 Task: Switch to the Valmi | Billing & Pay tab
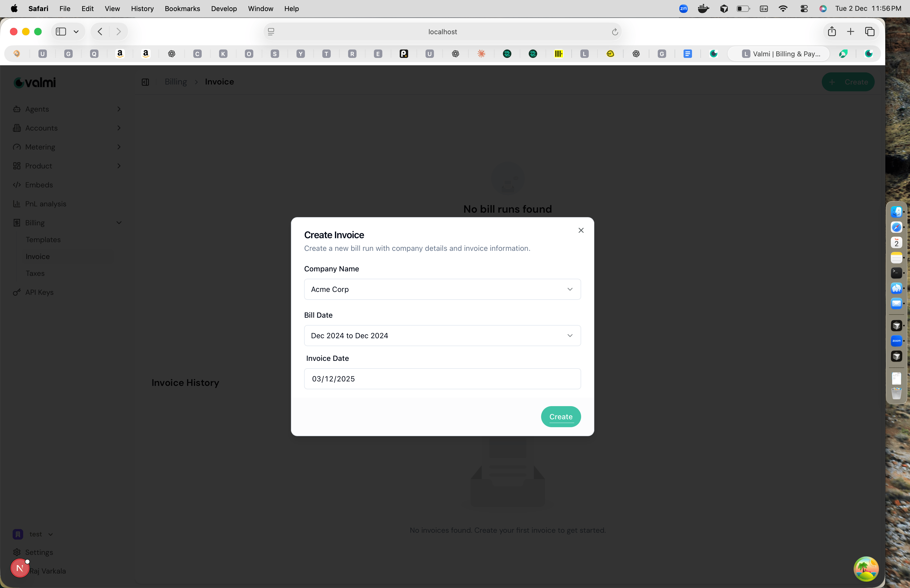pos(779,54)
